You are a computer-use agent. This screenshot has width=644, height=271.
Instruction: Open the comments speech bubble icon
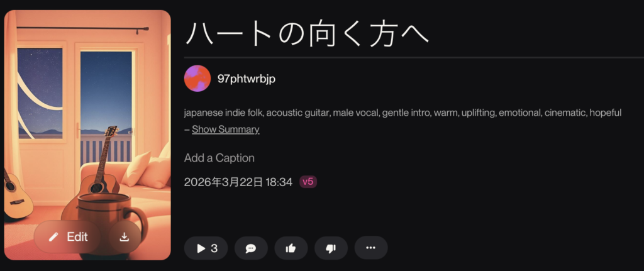coord(251,248)
